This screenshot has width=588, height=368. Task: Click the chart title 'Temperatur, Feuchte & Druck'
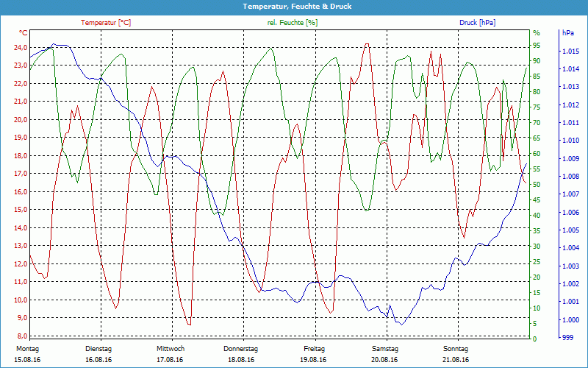coord(297,7)
